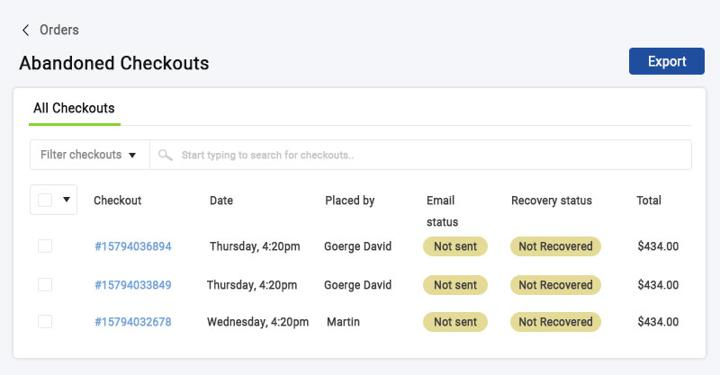Screen dimensions: 720x375
Task: Select the checkbox for checkout #15794032678
Action: click(45, 321)
